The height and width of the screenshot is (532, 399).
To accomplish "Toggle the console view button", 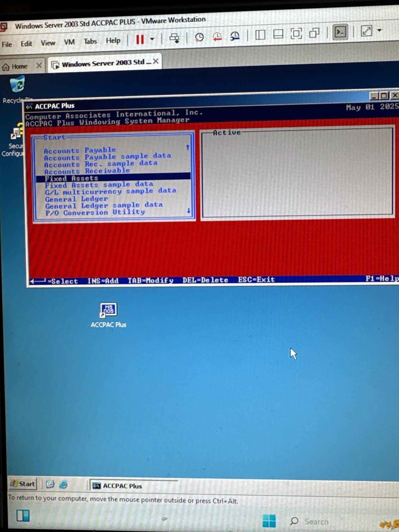I will click(x=340, y=32).
